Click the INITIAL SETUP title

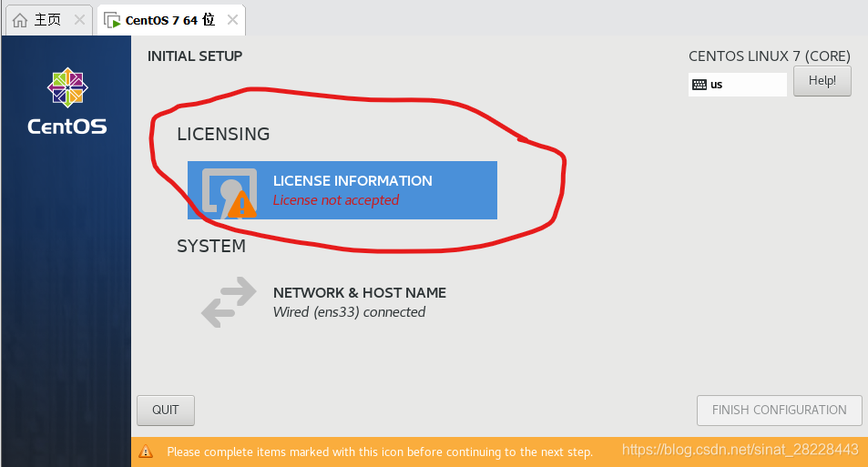pos(195,56)
